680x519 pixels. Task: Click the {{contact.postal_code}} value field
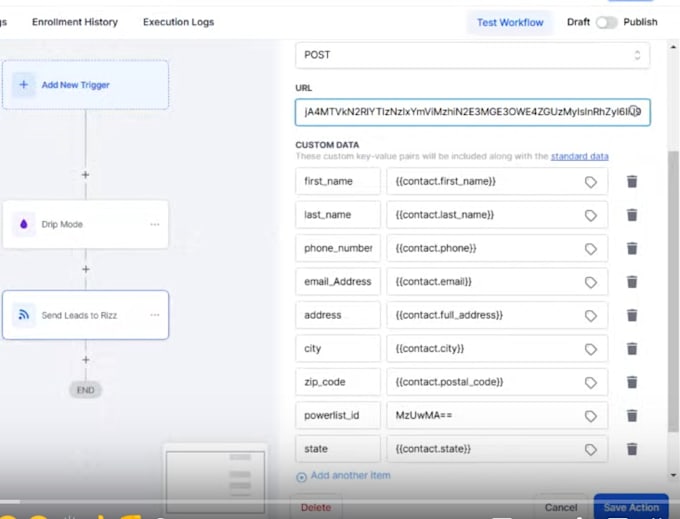pos(497,382)
